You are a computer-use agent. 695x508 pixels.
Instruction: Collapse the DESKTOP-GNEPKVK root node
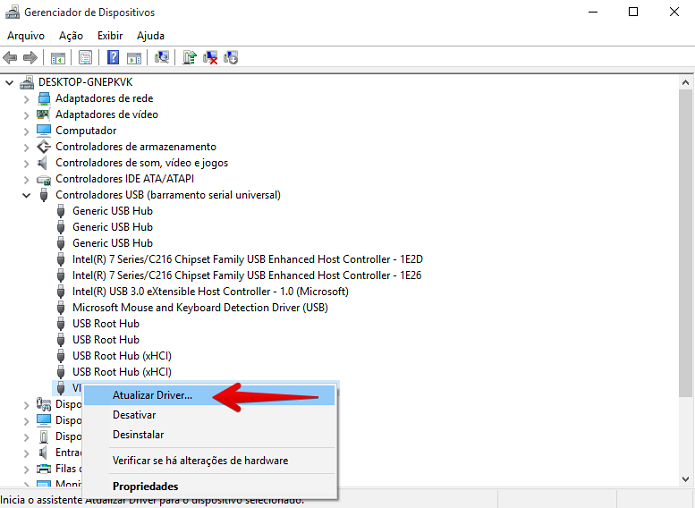9,82
